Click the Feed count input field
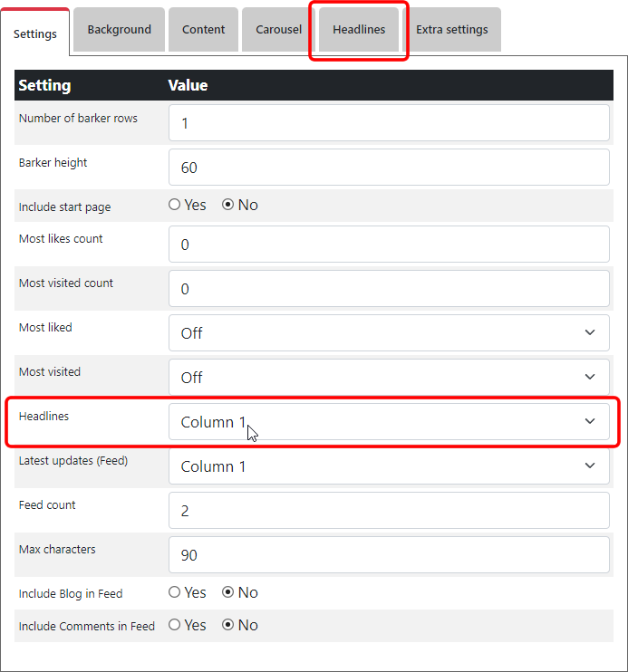The width and height of the screenshot is (628, 672). (x=389, y=511)
